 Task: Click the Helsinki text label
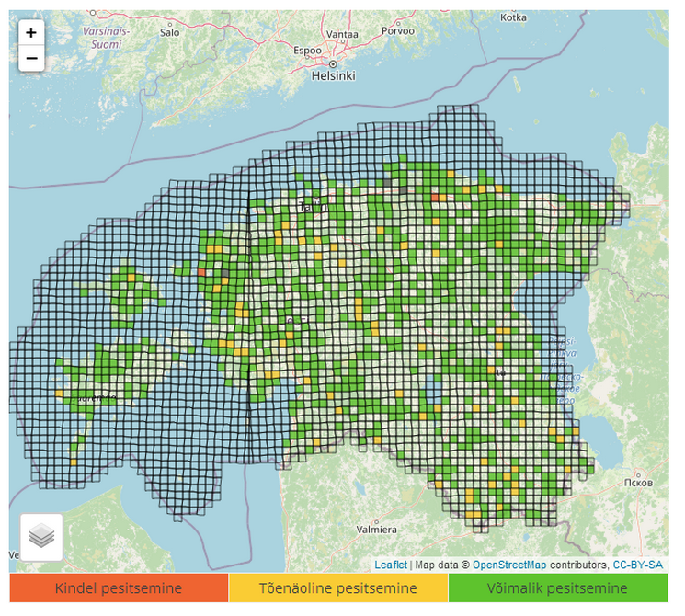[x=333, y=76]
